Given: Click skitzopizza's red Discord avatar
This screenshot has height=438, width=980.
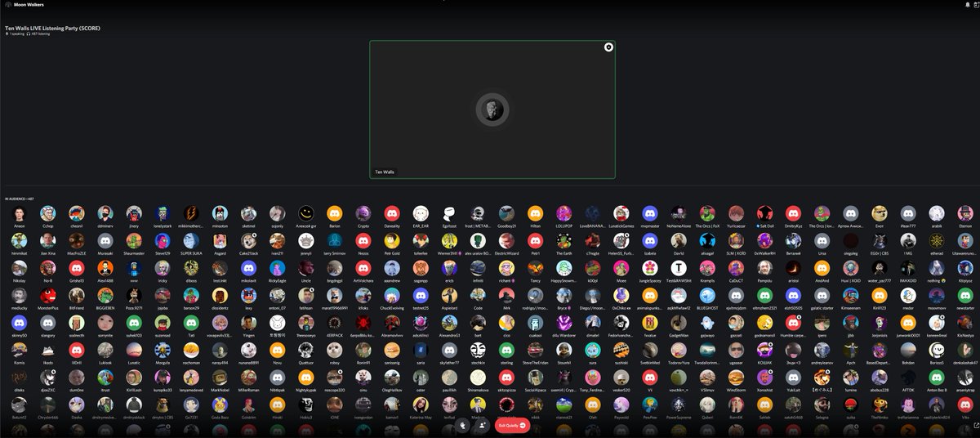Looking at the screenshot, I should click(506, 378).
